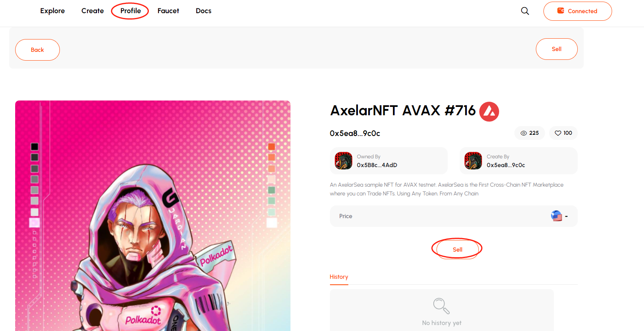Open the Docs link
The image size is (644, 331).
click(x=203, y=11)
